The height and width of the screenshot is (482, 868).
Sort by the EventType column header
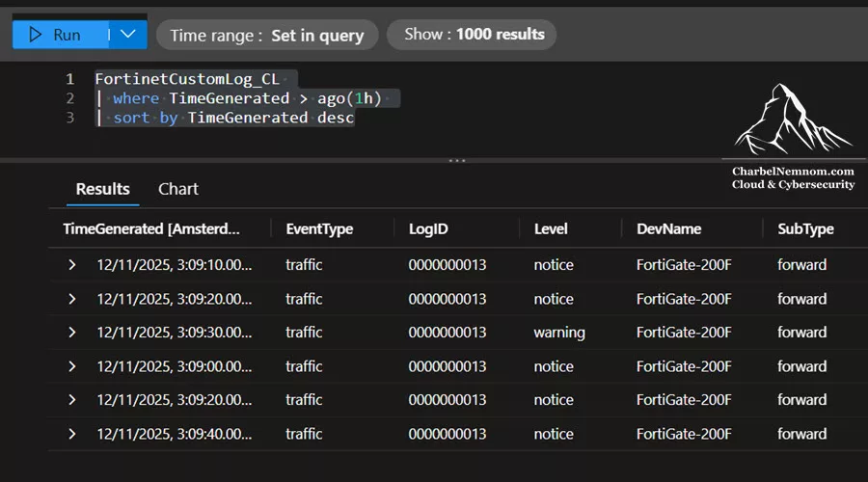pos(319,229)
